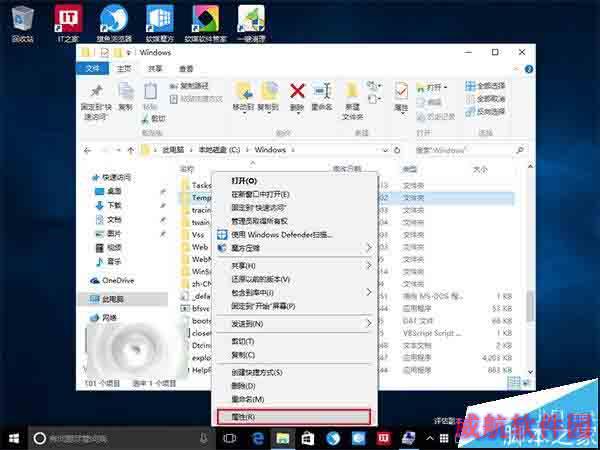Click the Task View taskbar icon
The image size is (600, 450).
(229, 438)
